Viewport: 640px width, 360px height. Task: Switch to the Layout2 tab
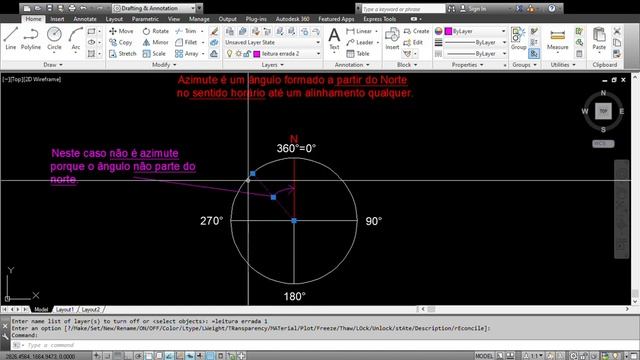click(x=91, y=309)
